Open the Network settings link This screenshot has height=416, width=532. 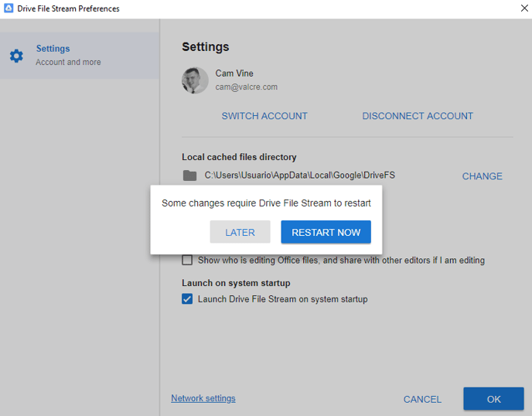point(203,398)
